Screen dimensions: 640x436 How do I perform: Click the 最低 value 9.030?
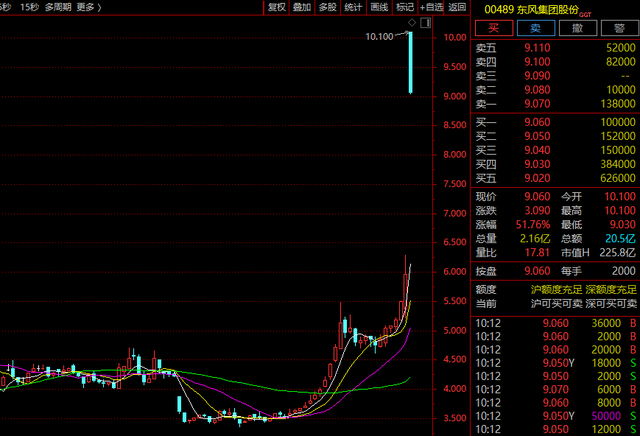(623, 225)
